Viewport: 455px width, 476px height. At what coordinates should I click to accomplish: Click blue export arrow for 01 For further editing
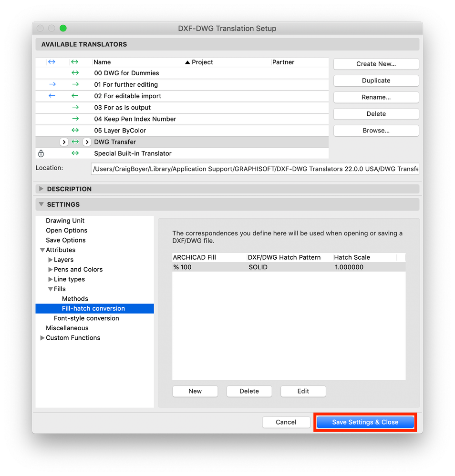(52, 84)
